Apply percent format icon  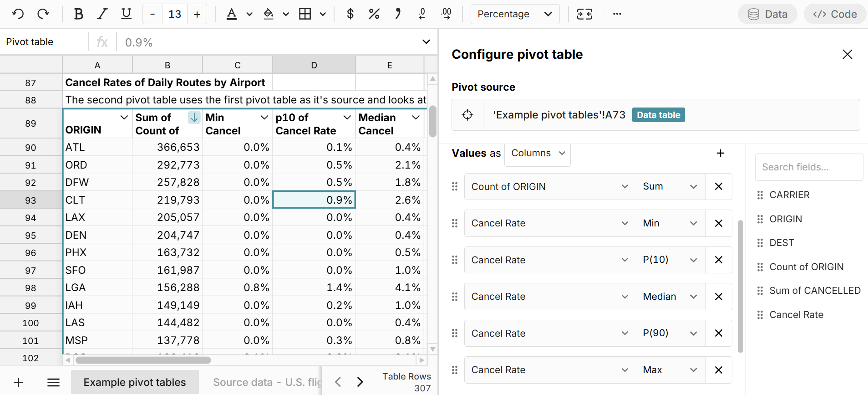(374, 14)
